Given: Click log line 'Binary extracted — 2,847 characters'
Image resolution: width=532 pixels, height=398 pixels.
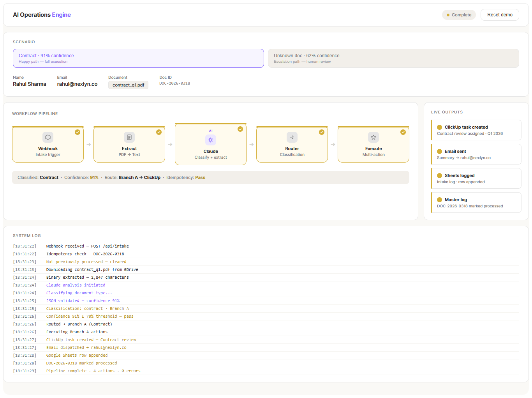Looking at the screenshot, I should [87, 278].
